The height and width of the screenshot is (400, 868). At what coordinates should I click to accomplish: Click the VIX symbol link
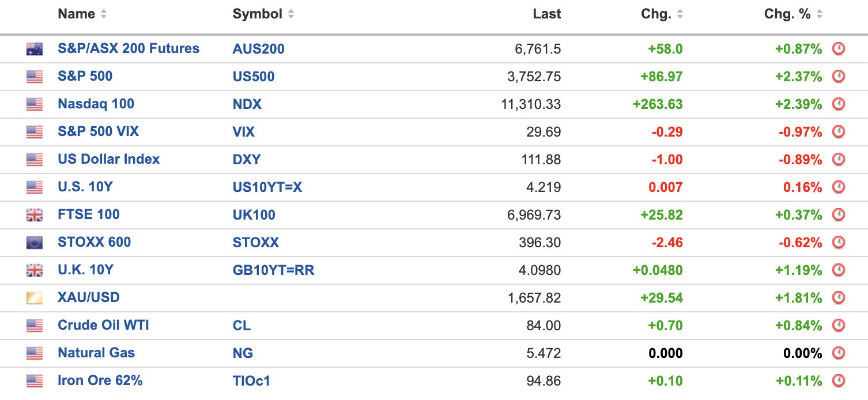[x=244, y=132]
